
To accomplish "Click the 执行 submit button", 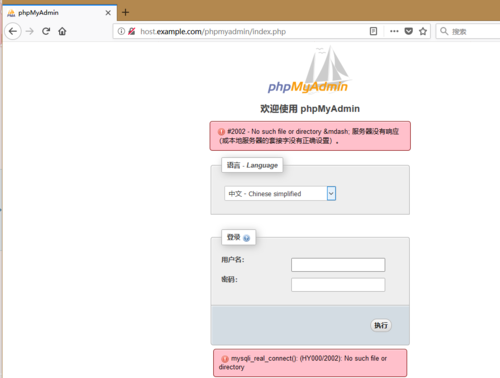I will click(x=381, y=325).
